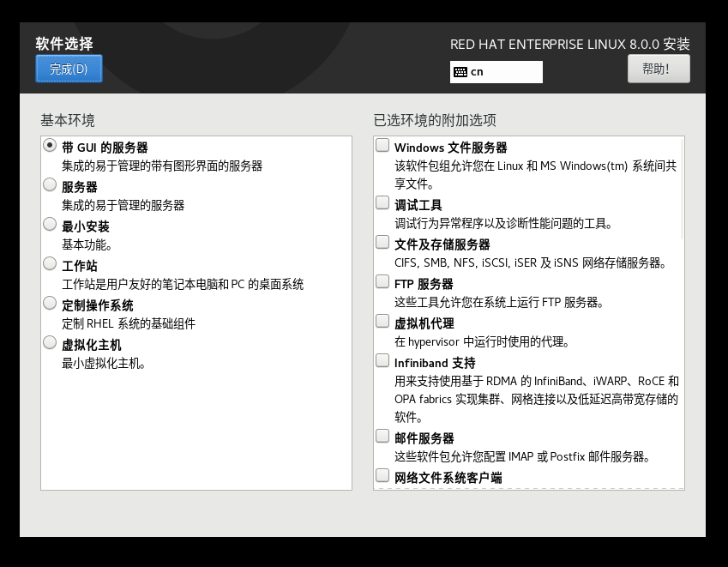Check the Infiniband 支持 add-on
The width and height of the screenshot is (728, 567).
[x=382, y=361]
